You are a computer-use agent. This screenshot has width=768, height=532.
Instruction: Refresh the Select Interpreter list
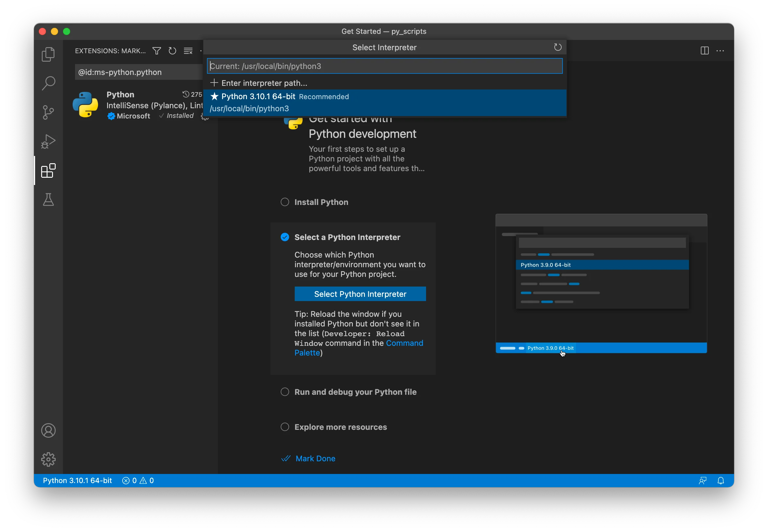coord(557,47)
